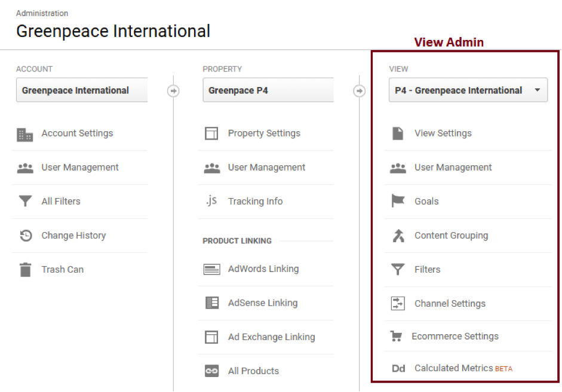The height and width of the screenshot is (392, 562).
Task: Click the Change History clock icon
Action: (26, 236)
